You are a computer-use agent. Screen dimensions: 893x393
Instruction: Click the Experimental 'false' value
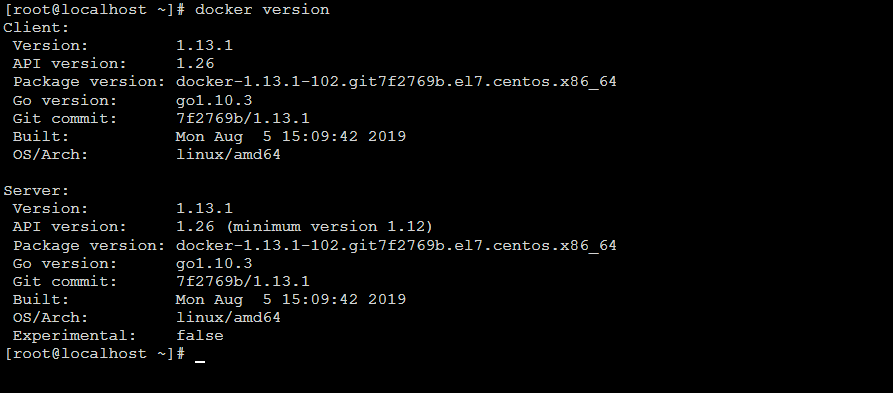point(200,335)
